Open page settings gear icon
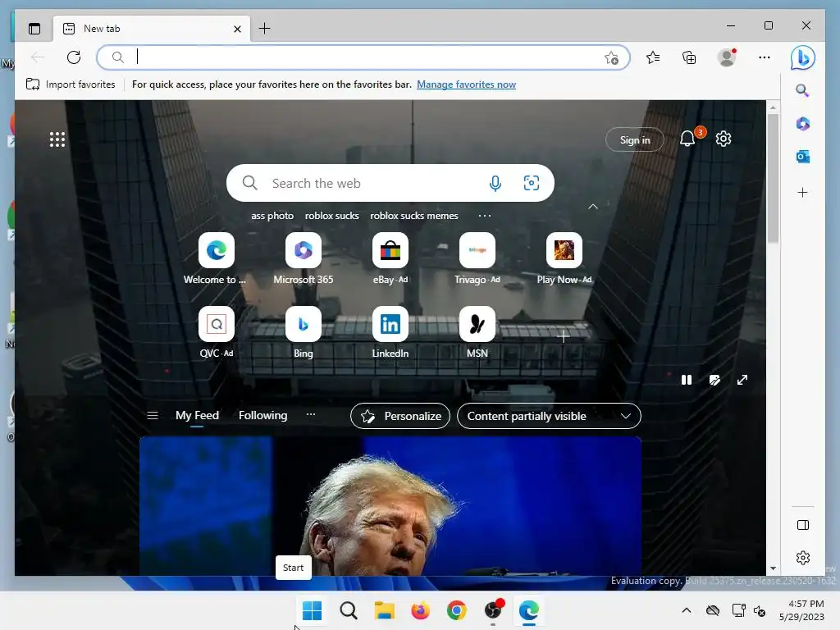 click(724, 139)
